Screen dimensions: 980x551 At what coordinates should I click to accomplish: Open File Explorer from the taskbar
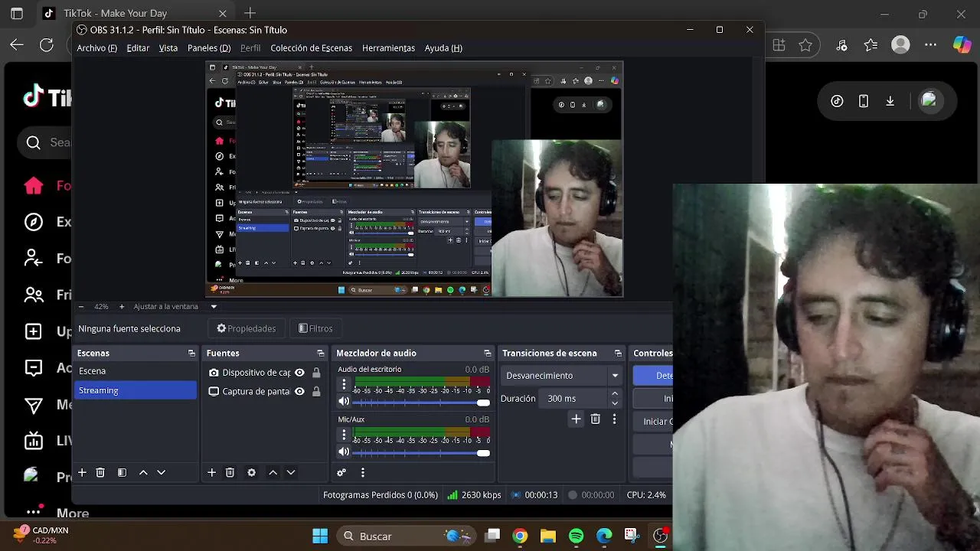pos(548,536)
